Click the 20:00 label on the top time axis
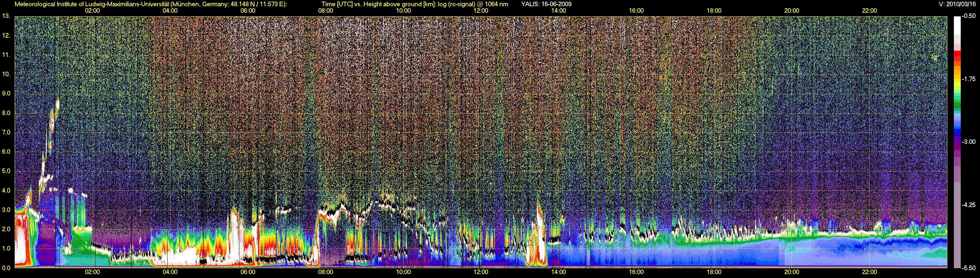This screenshot has height=278, width=980. (x=792, y=11)
